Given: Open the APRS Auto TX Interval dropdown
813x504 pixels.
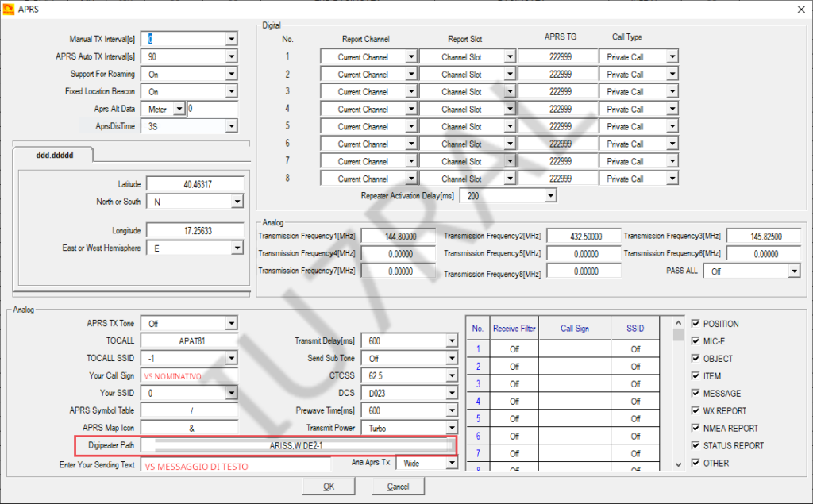Looking at the screenshot, I should tap(232, 56).
